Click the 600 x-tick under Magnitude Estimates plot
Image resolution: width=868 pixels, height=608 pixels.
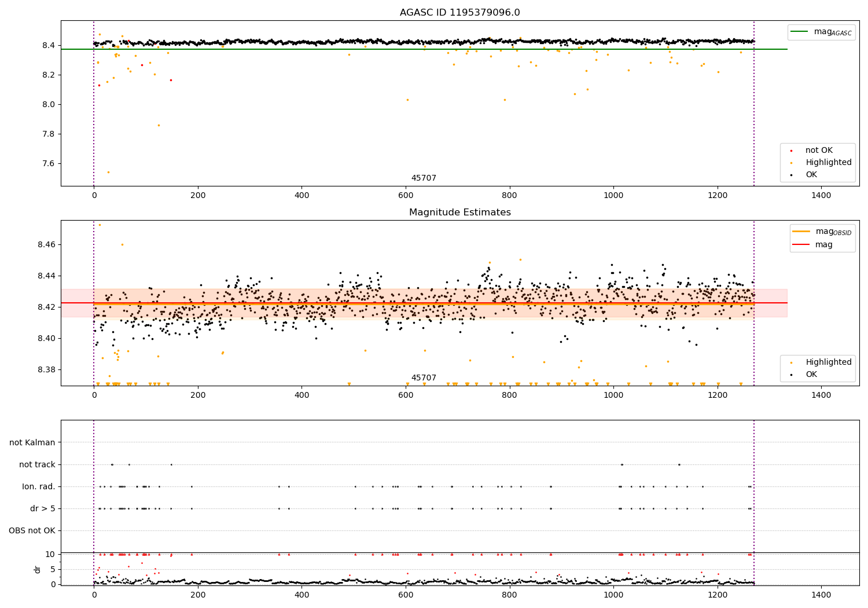click(406, 395)
